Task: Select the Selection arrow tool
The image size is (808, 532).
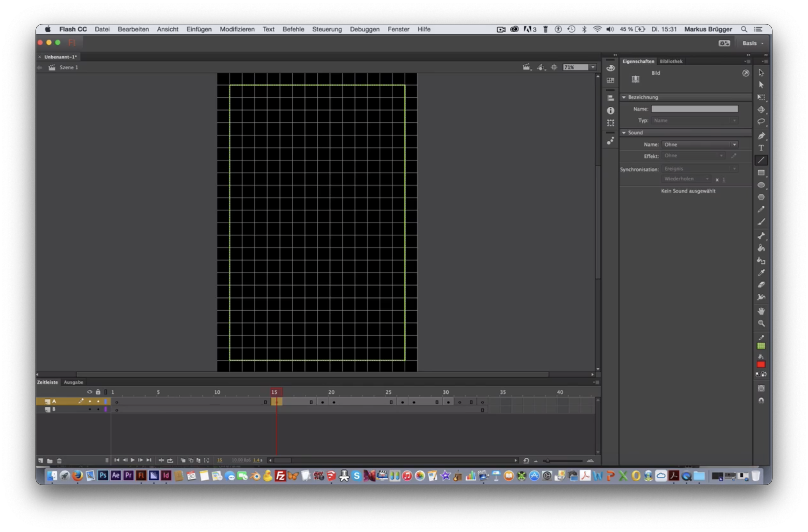Action: [761, 72]
